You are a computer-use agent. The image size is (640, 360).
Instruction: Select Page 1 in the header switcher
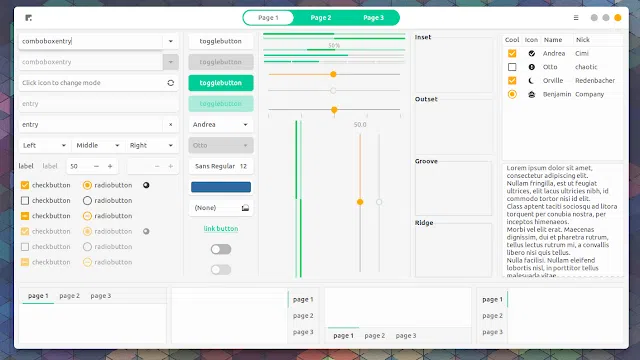268,18
